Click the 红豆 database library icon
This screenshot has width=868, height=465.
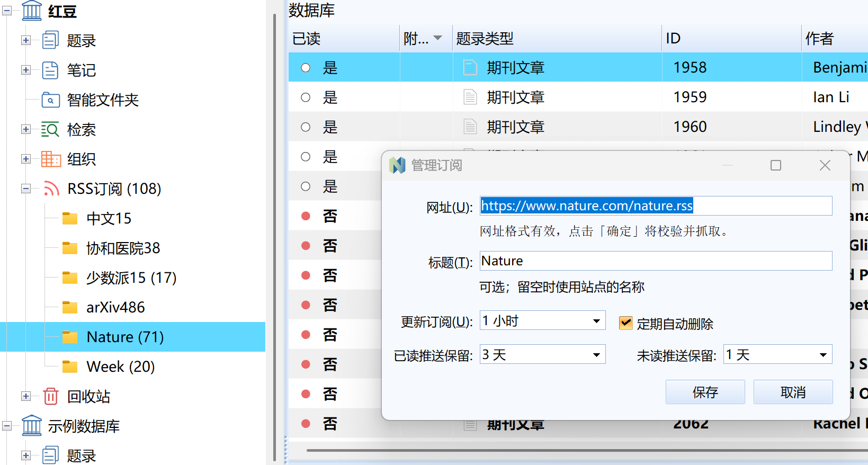tap(32, 11)
